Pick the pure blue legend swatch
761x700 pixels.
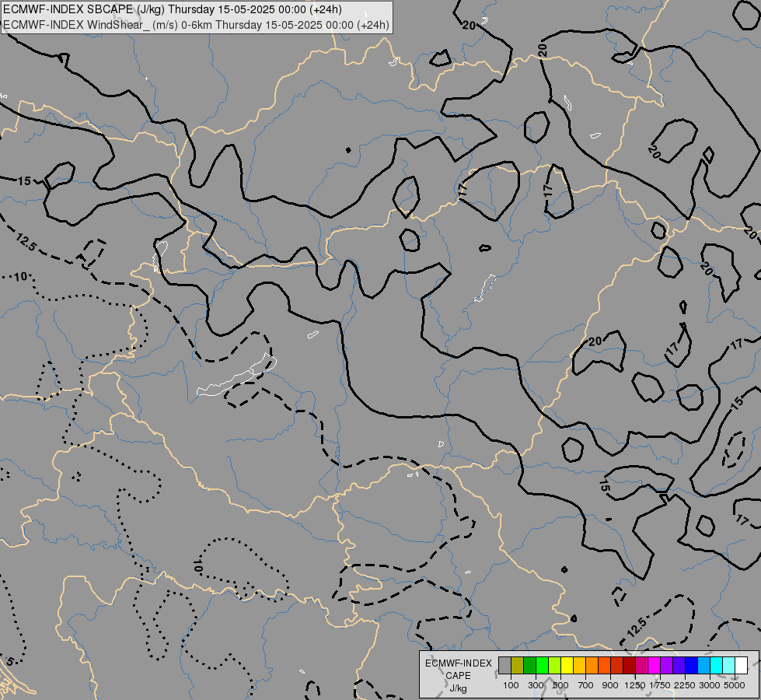tap(692, 665)
